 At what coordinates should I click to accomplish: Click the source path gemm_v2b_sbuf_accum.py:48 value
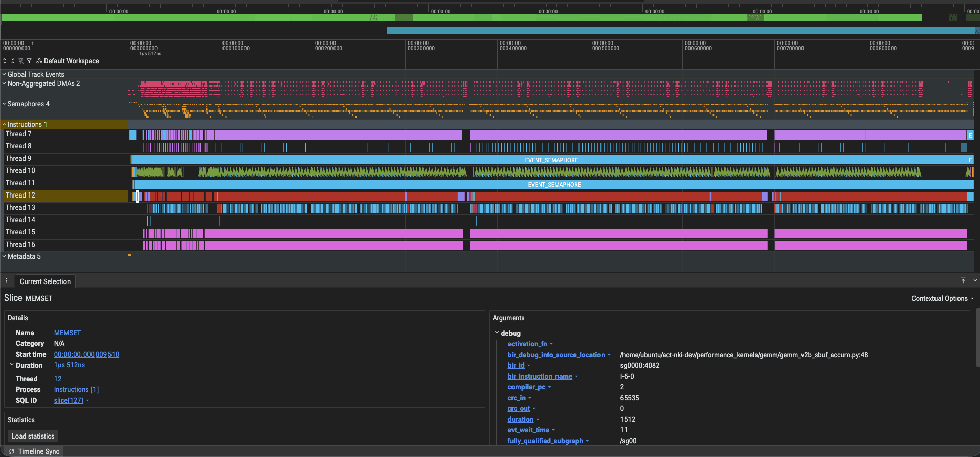pos(744,355)
